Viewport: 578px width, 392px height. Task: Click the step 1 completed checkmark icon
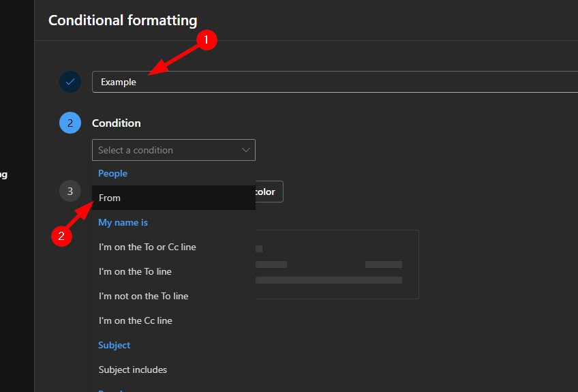click(70, 82)
